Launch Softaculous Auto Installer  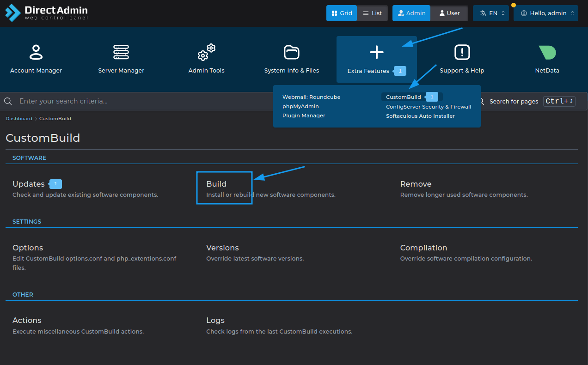tap(421, 116)
